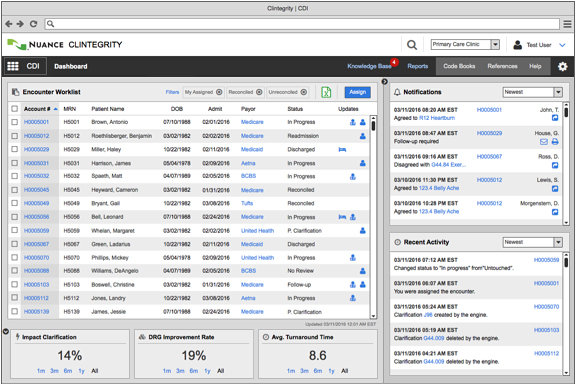
Task: Select 1y range under DRG Improvement Rate
Action: [207, 371]
